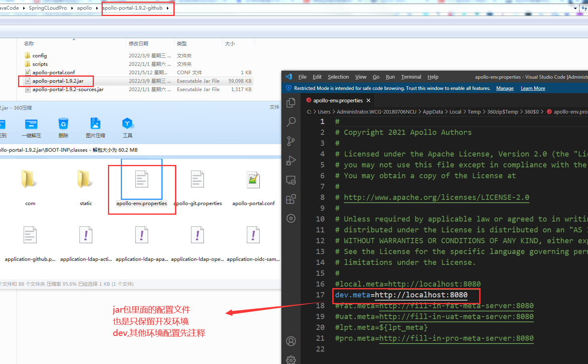
Task: Open Remote Explorer in activity bar
Action: 291,180
